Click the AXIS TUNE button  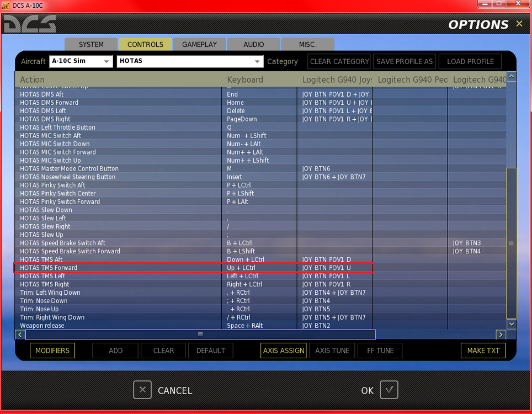(332, 351)
